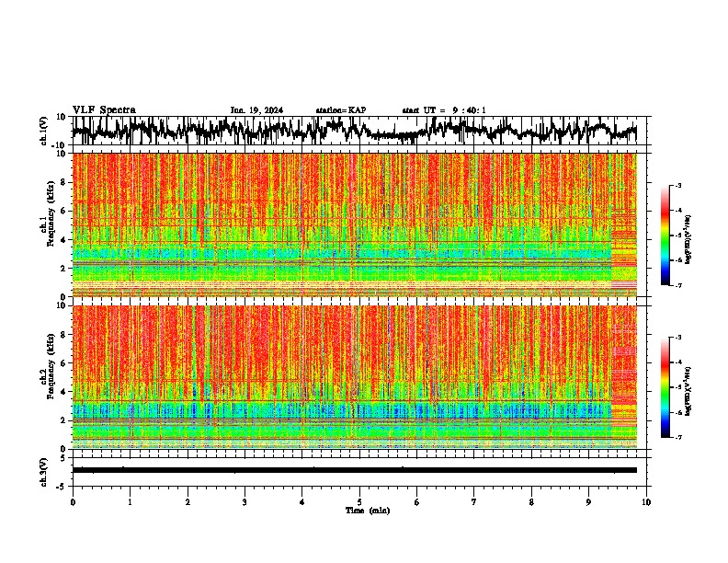Screen dimensions: 728x563
Task: Click the "Time (min)" axis label
Action: click(368, 511)
